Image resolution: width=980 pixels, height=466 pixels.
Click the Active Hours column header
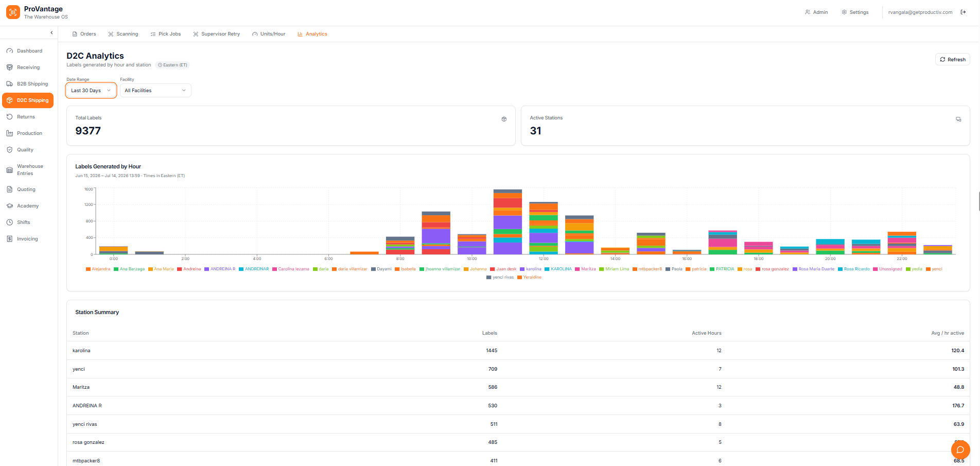(707, 333)
